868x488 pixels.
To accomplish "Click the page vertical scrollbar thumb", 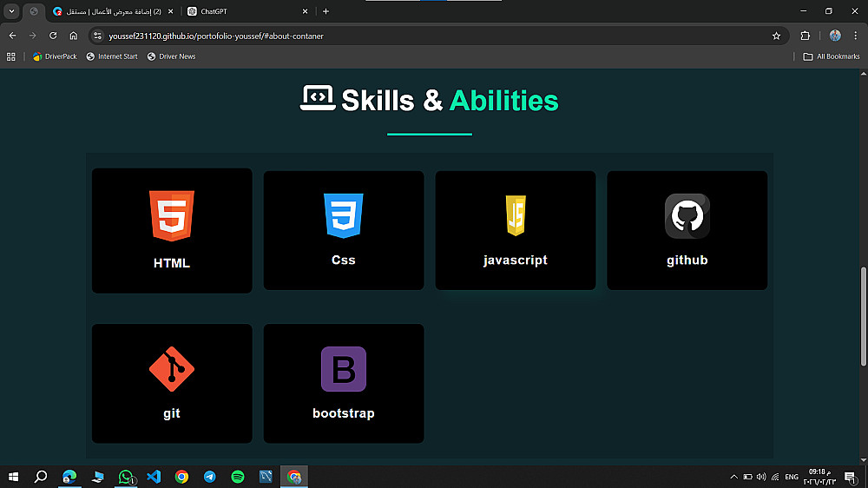I will (864, 316).
